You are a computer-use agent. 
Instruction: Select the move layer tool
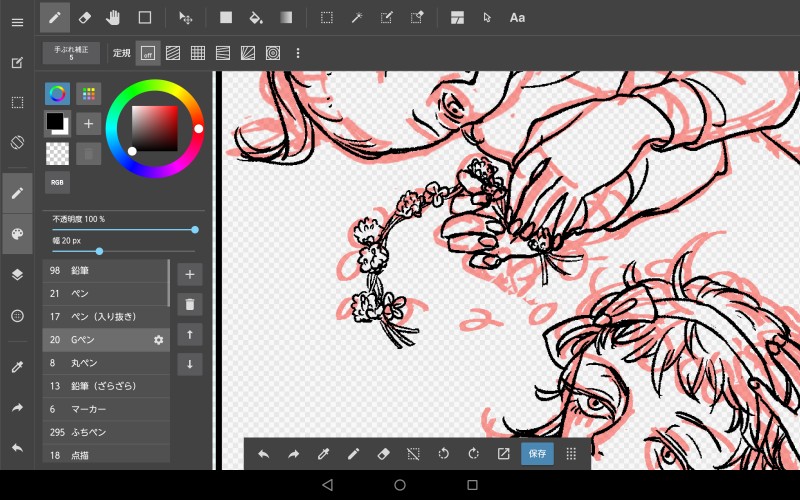[186, 18]
